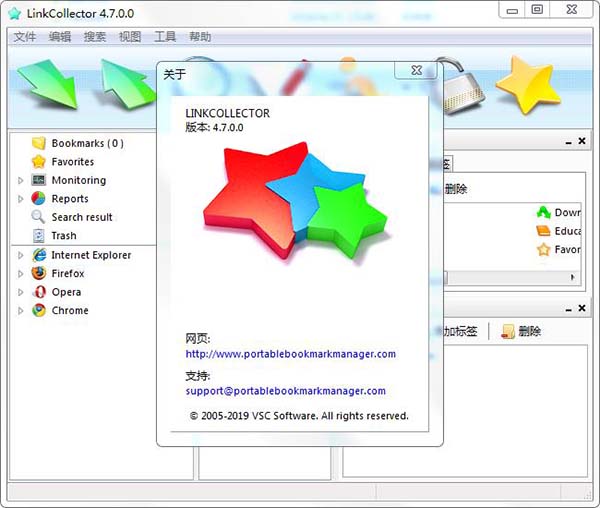This screenshot has width=600, height=508.
Task: Open the Favorites folder in sidebar
Action: 72,161
